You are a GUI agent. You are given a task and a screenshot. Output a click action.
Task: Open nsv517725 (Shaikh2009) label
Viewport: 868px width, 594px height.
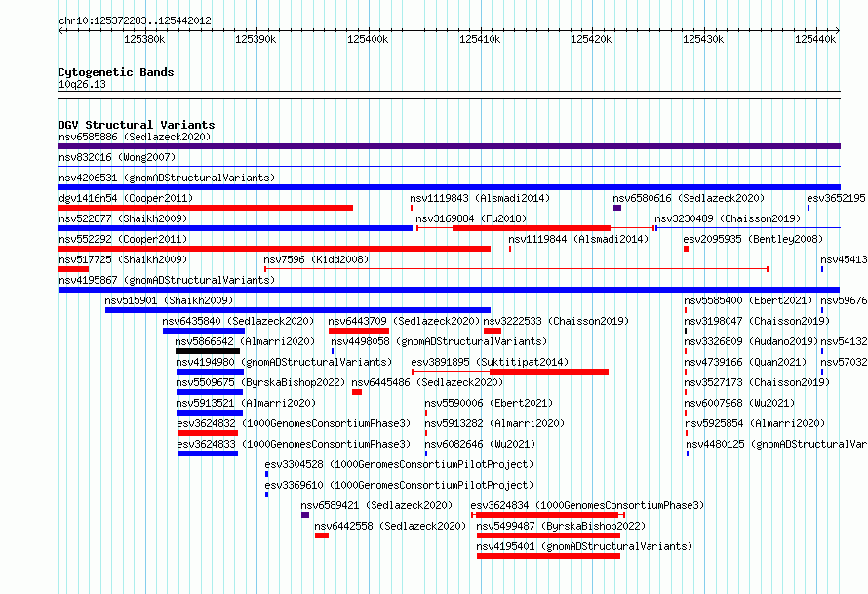pyautogui.click(x=123, y=259)
